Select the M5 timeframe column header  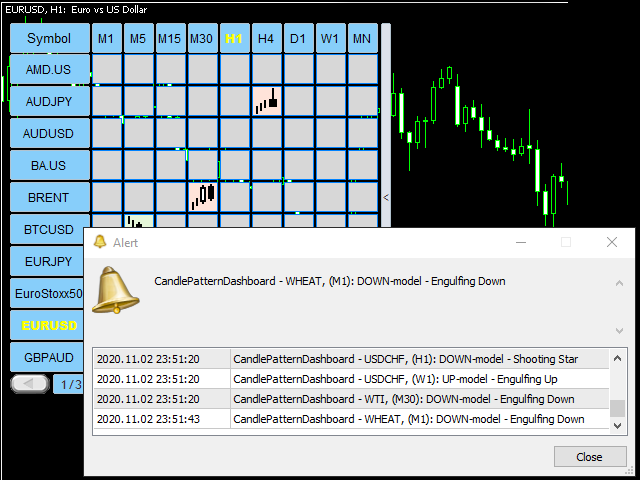(138, 38)
